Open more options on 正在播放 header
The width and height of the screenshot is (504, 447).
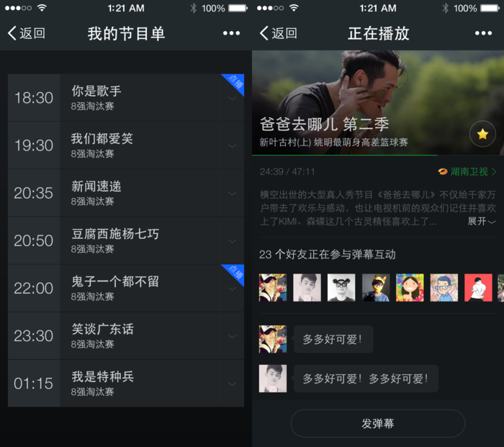coord(483,33)
